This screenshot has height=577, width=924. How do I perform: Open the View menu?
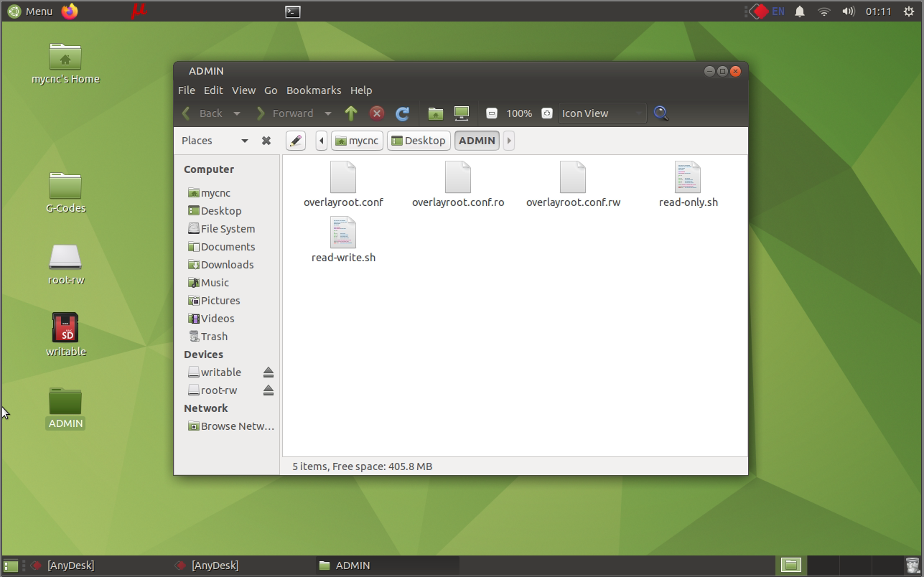click(243, 90)
